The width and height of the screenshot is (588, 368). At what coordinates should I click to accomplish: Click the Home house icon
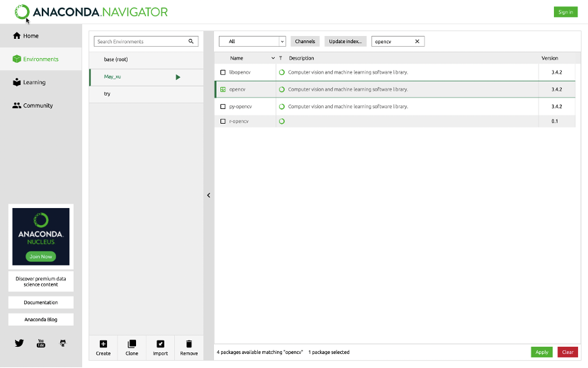coord(16,35)
